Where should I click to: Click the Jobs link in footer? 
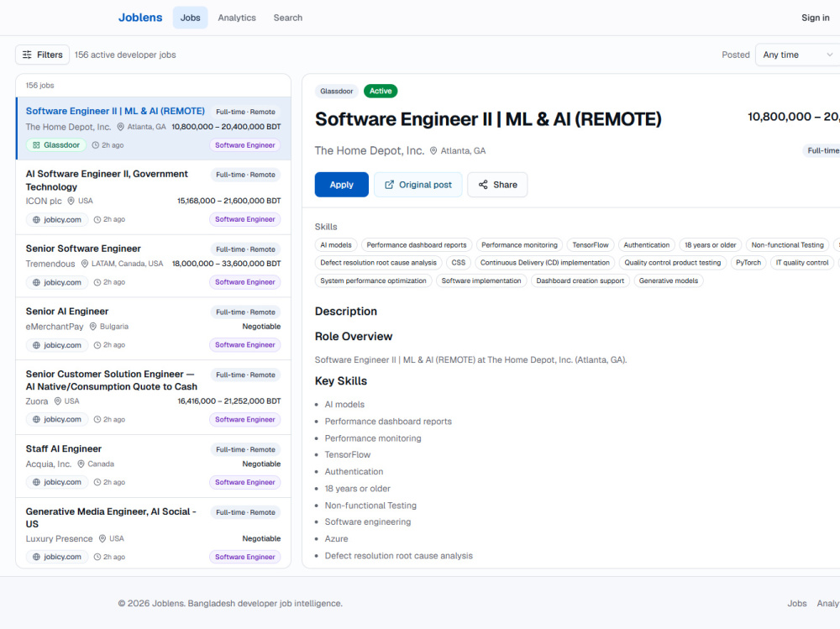[796, 603]
